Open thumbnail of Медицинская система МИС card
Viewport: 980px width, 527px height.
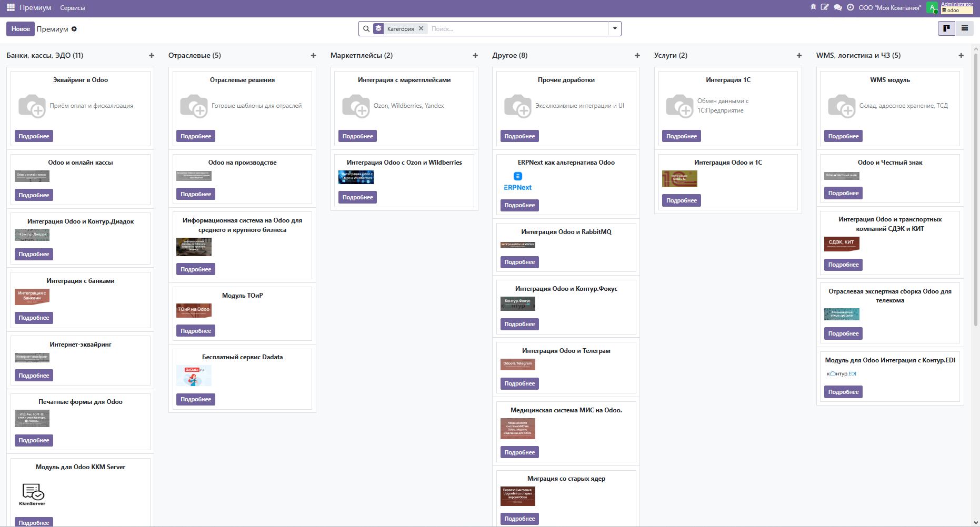[518, 429]
